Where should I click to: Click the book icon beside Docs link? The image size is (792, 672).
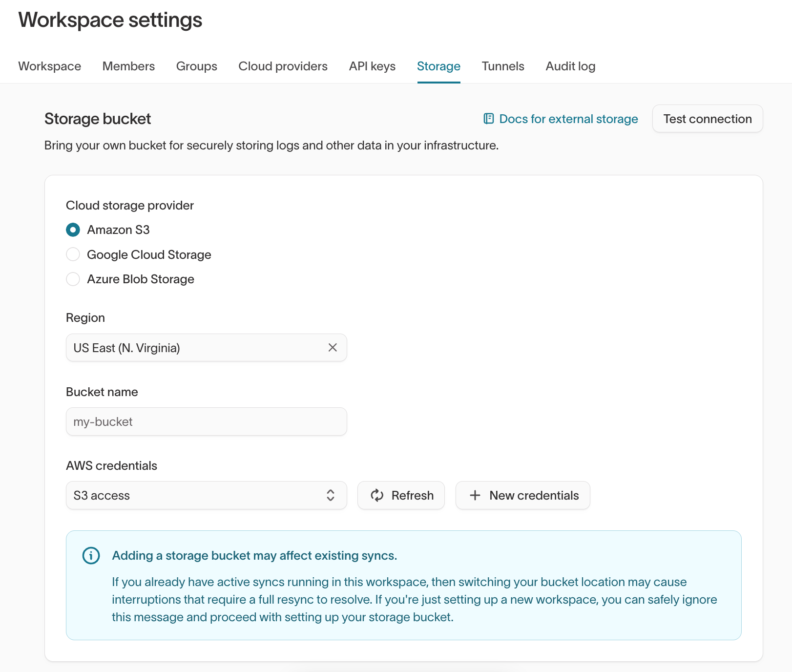point(488,119)
